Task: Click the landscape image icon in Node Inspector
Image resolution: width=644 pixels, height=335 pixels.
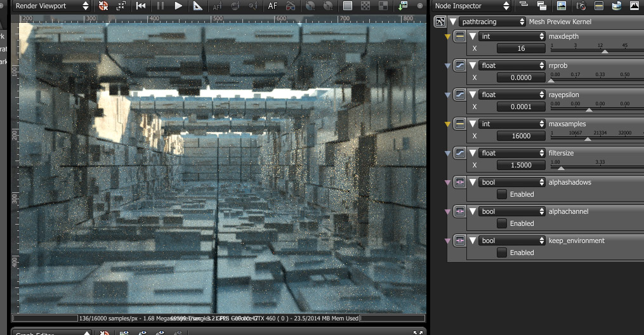Action: (561, 6)
